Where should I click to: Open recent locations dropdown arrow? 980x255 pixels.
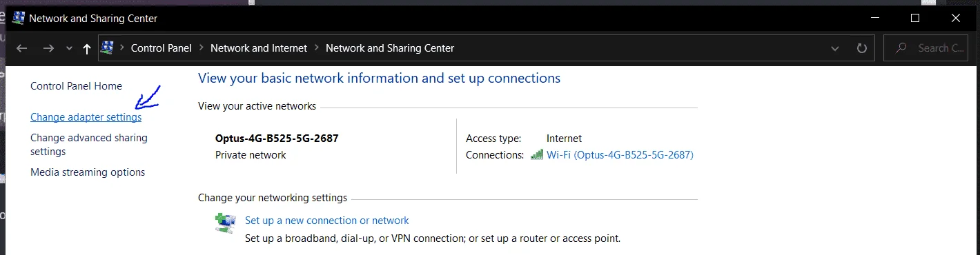point(68,49)
